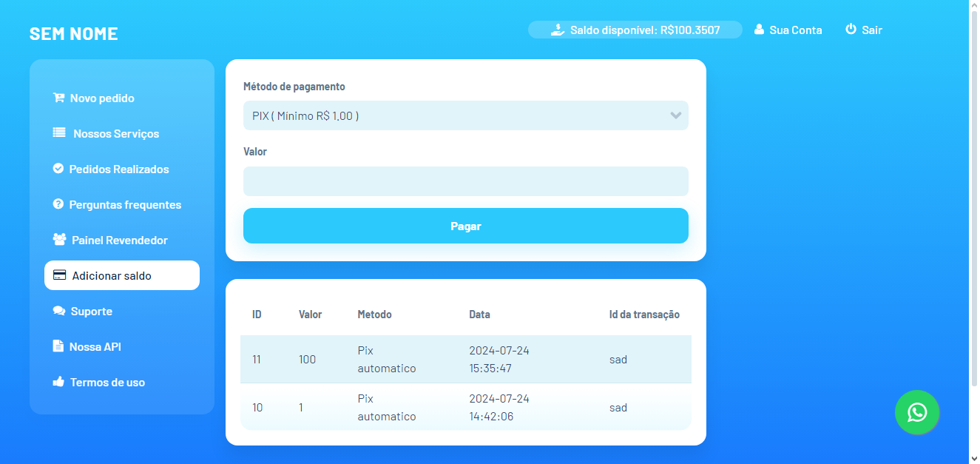Image resolution: width=980 pixels, height=464 pixels.
Task: Click the list icon beside Nossos Serviços
Action: click(59, 133)
